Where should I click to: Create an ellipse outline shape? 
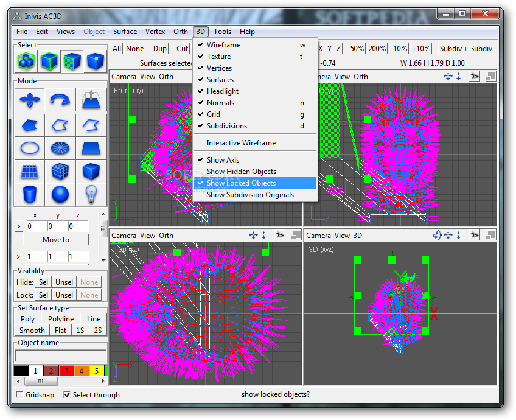tap(30, 148)
